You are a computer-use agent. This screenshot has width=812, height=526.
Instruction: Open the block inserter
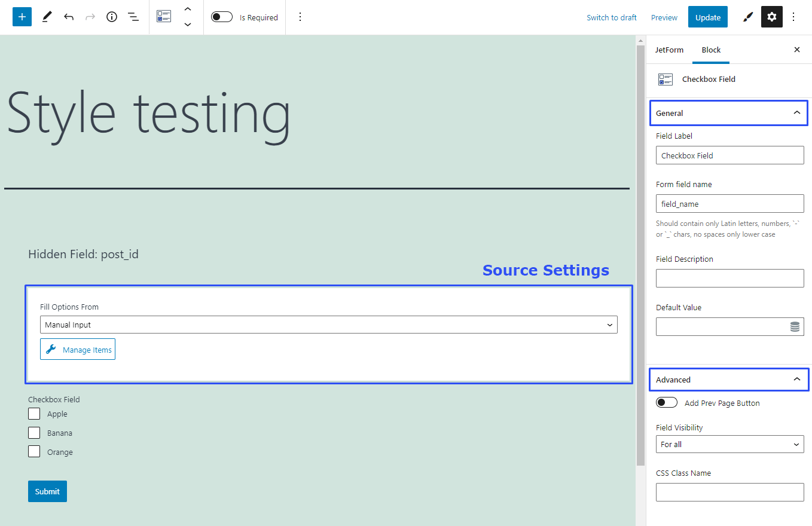coord(22,17)
